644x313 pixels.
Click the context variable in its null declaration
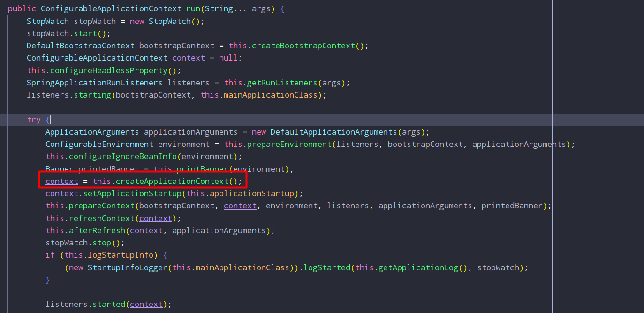click(189, 58)
